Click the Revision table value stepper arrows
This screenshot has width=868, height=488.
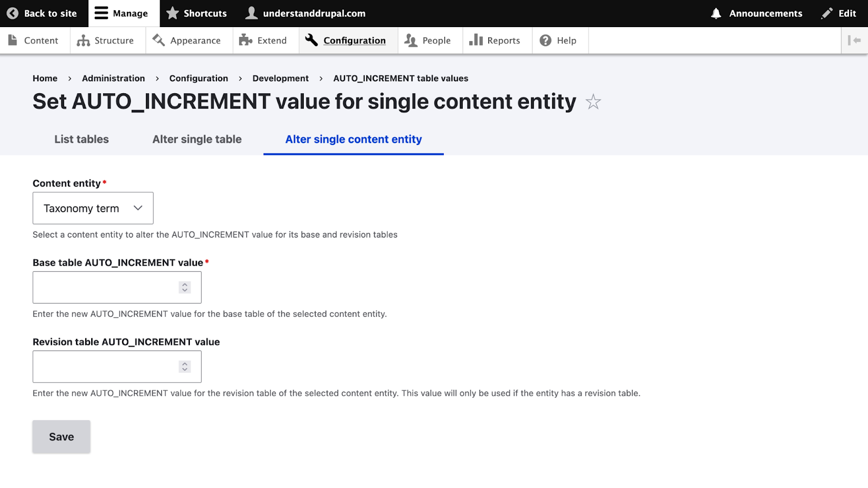pos(185,367)
